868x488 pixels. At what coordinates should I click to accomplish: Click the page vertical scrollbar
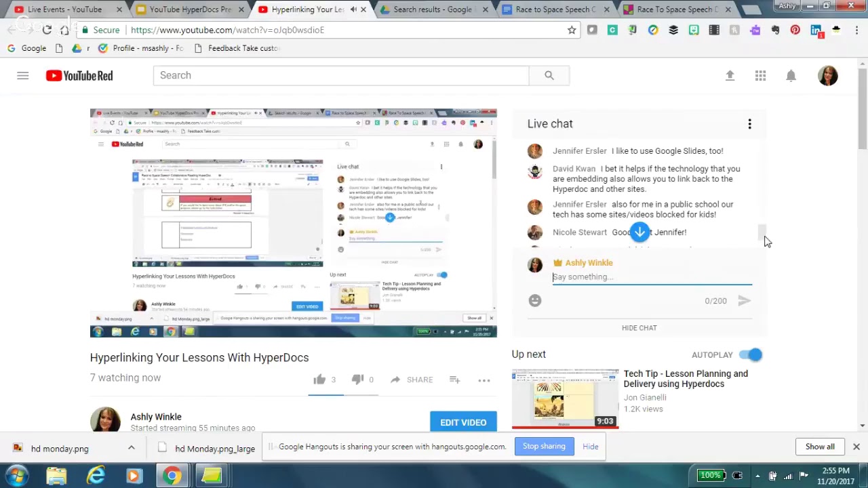[862, 108]
